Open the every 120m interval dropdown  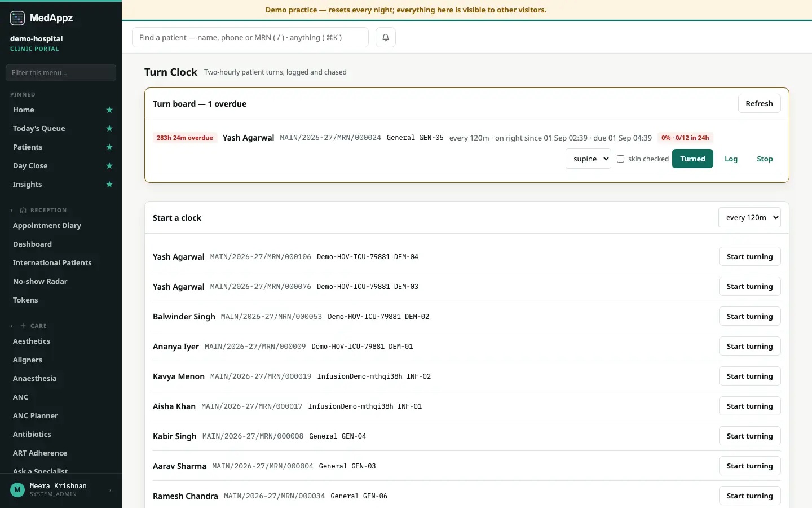click(x=749, y=218)
